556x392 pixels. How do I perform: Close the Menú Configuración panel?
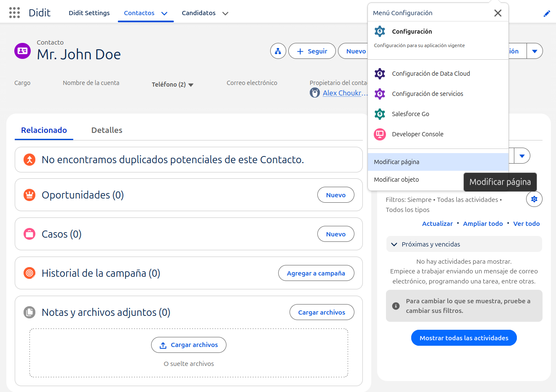click(x=498, y=13)
